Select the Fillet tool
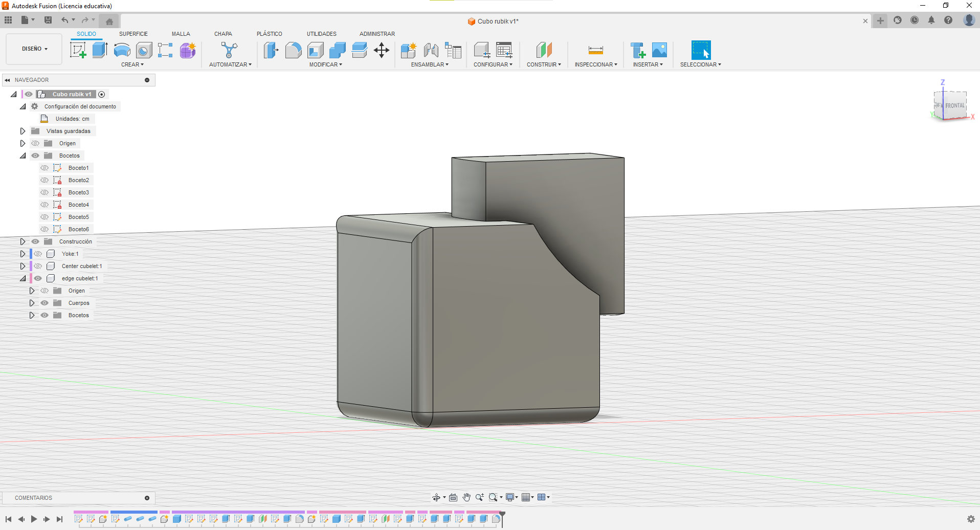Viewport: 980px width, 530px height. [293, 50]
